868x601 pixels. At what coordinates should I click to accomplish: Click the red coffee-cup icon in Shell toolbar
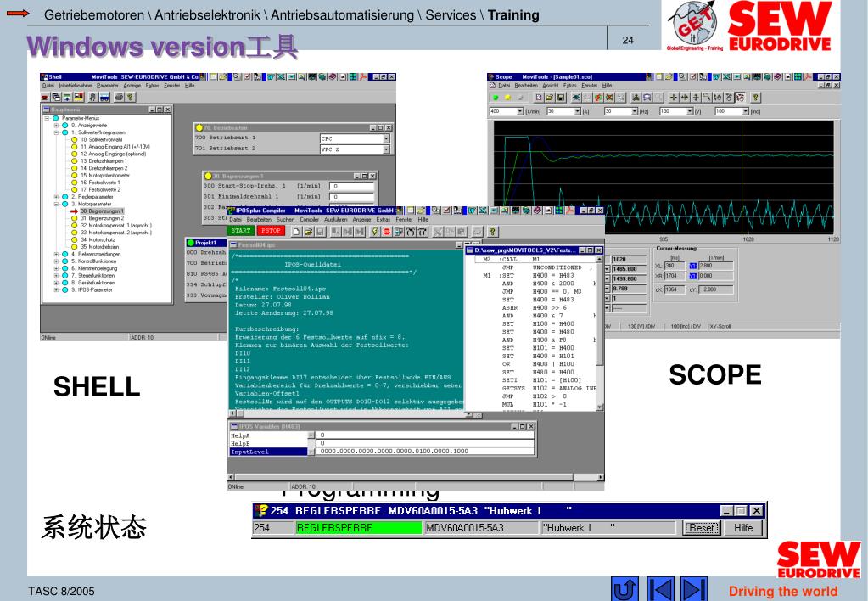(x=45, y=97)
